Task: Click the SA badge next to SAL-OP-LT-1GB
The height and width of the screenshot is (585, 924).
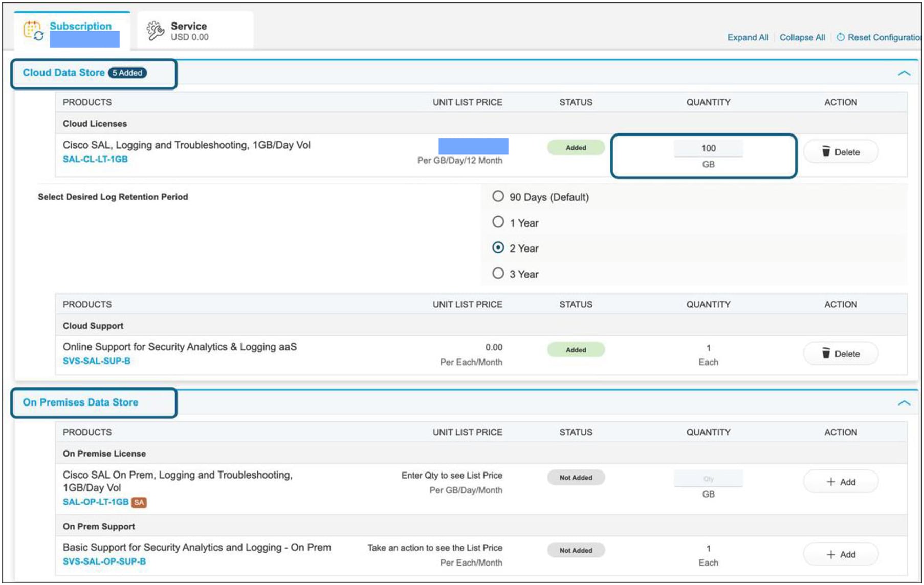Action: pos(138,502)
